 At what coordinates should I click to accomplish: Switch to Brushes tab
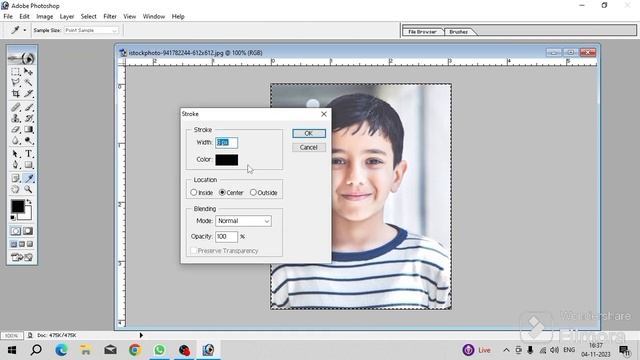click(458, 31)
